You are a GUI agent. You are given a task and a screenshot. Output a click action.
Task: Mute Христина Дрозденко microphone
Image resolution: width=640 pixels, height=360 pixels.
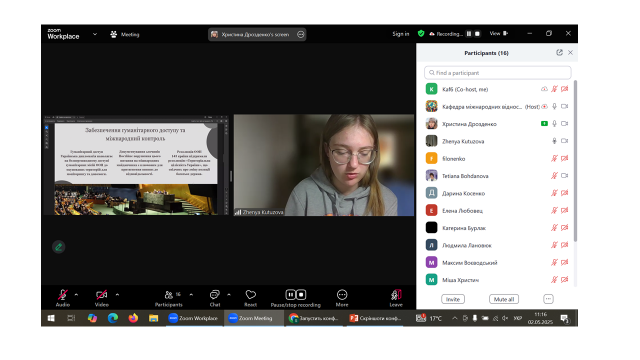554,124
